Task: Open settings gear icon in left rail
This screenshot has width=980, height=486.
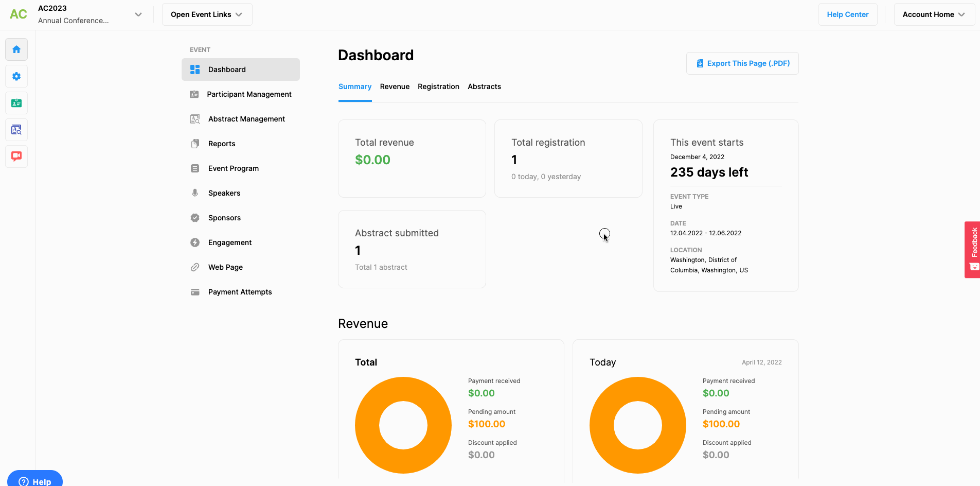Action: (x=16, y=76)
